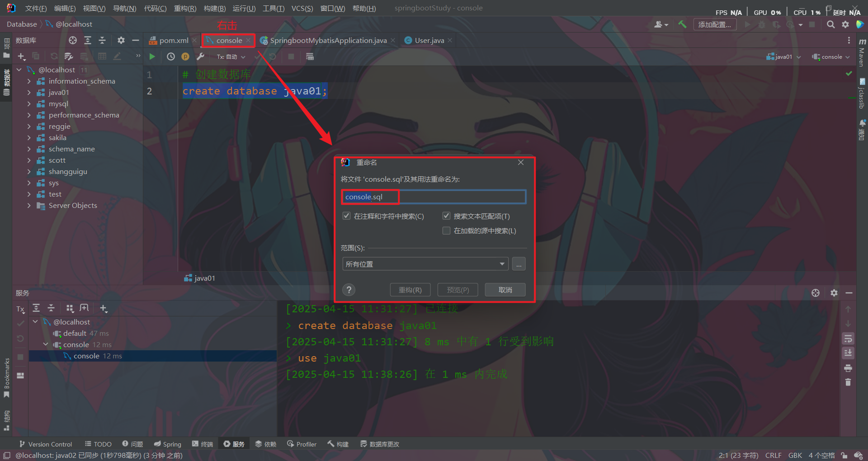Expand the information_schema tree node
The height and width of the screenshot is (461, 868).
point(29,81)
